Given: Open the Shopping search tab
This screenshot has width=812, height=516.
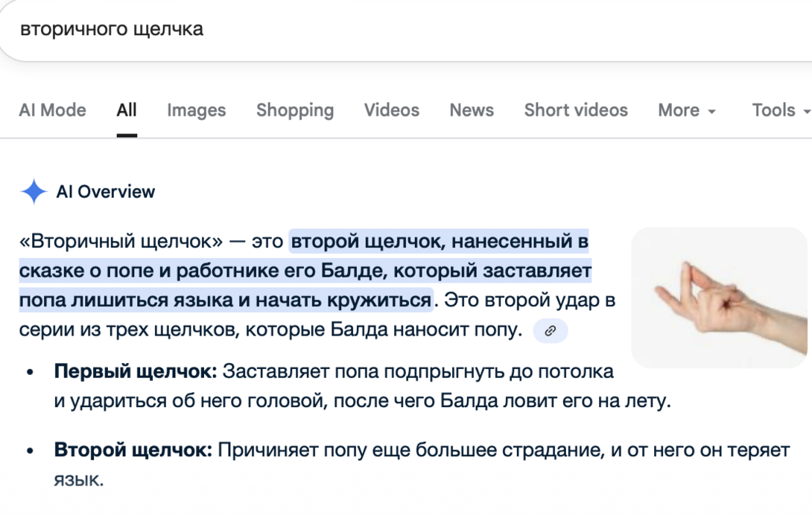Looking at the screenshot, I should pos(294,110).
